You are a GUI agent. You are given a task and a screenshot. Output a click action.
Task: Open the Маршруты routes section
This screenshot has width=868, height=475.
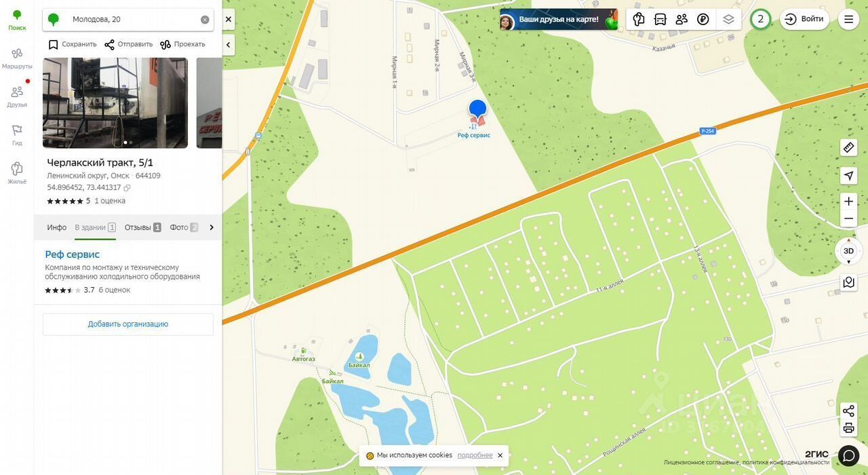[17, 58]
